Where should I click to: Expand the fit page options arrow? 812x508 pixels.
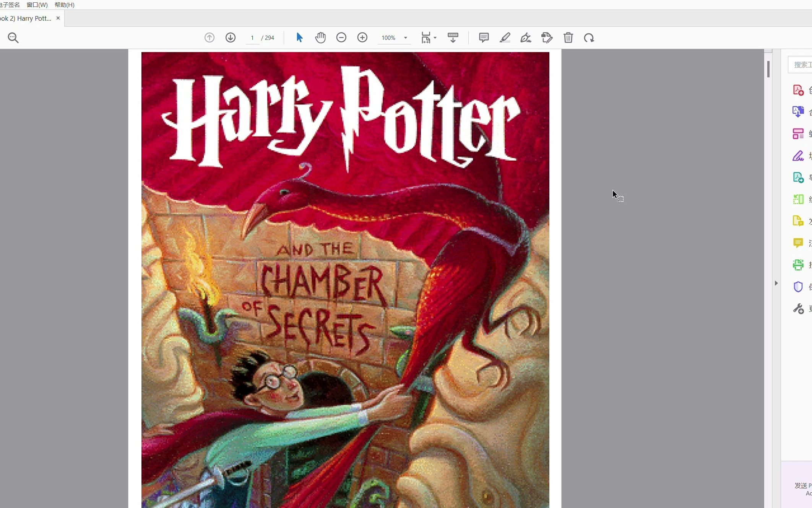pos(435,37)
